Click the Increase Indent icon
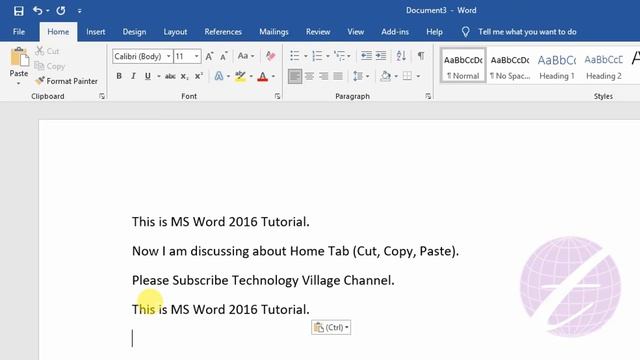Screen dimensions: 640x360 coord(381,56)
